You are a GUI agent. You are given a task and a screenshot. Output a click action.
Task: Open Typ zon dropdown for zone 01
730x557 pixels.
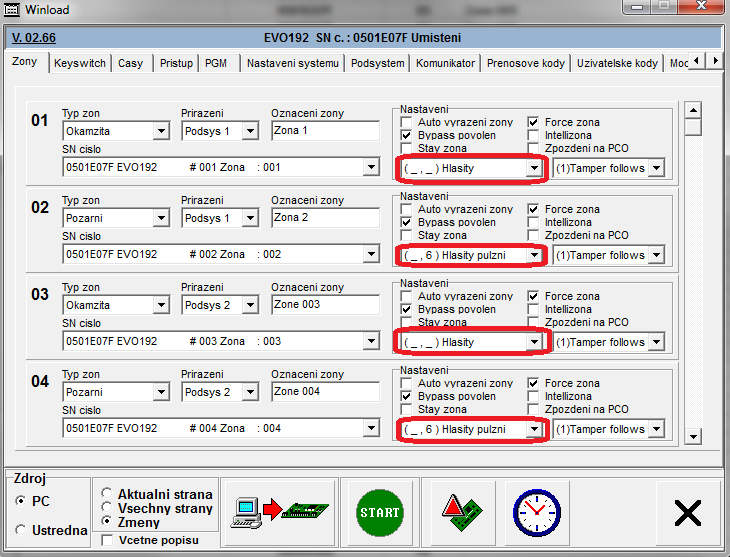tap(161, 131)
